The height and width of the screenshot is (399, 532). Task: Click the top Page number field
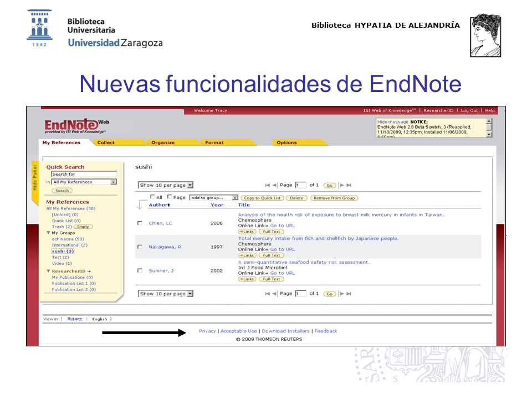coord(300,185)
